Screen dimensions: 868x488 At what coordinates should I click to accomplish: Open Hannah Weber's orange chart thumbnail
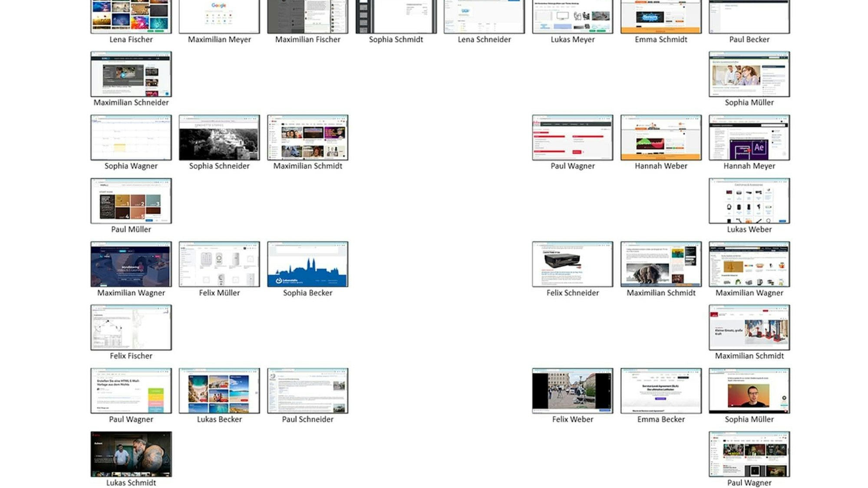(660, 138)
